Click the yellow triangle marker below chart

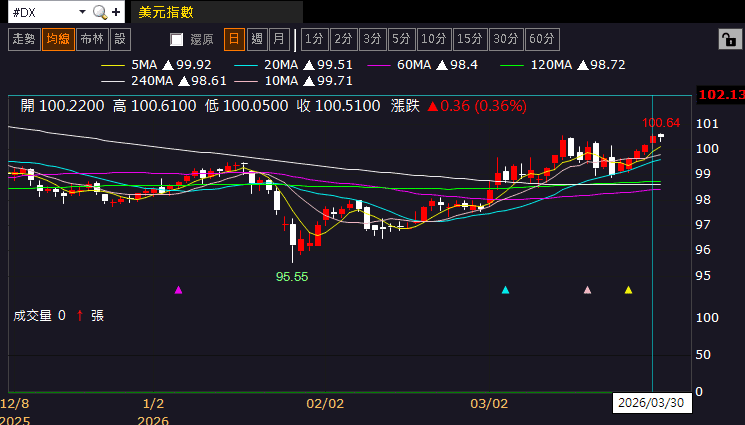pos(629,290)
